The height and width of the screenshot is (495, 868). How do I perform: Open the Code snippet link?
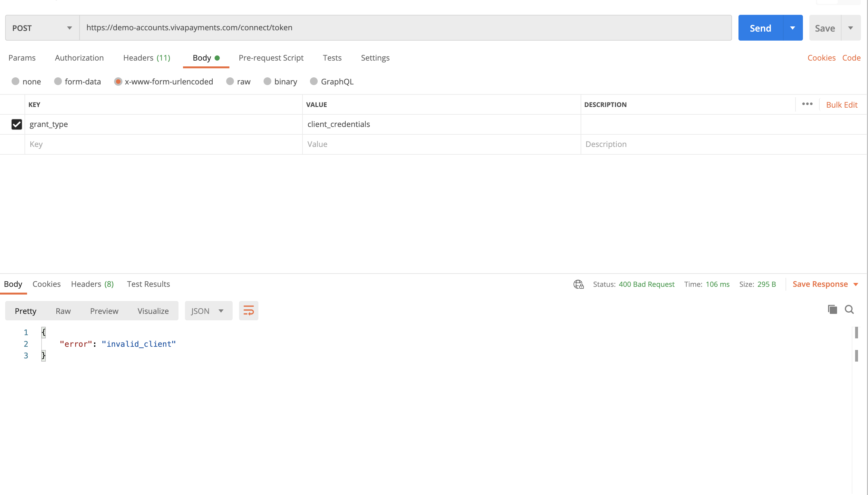[x=851, y=58]
